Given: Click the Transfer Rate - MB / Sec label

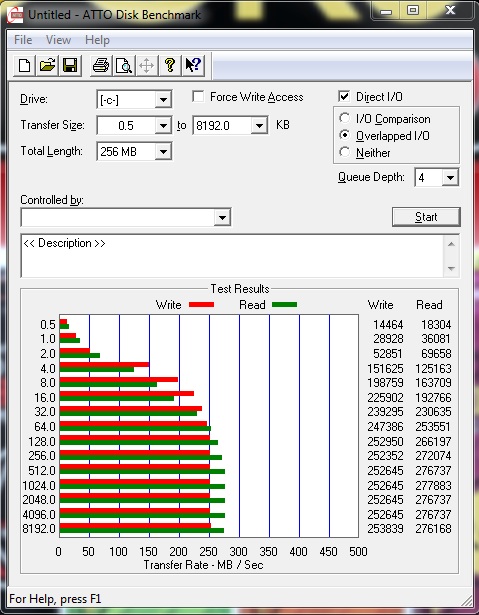Looking at the screenshot, I should pyautogui.click(x=203, y=565).
